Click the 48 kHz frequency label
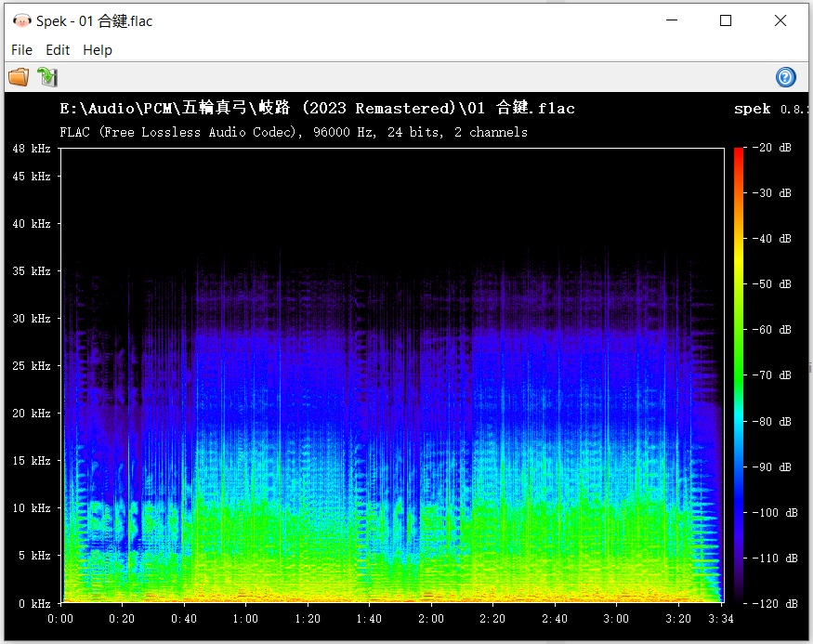Screen dimensions: 813x644 [32, 149]
